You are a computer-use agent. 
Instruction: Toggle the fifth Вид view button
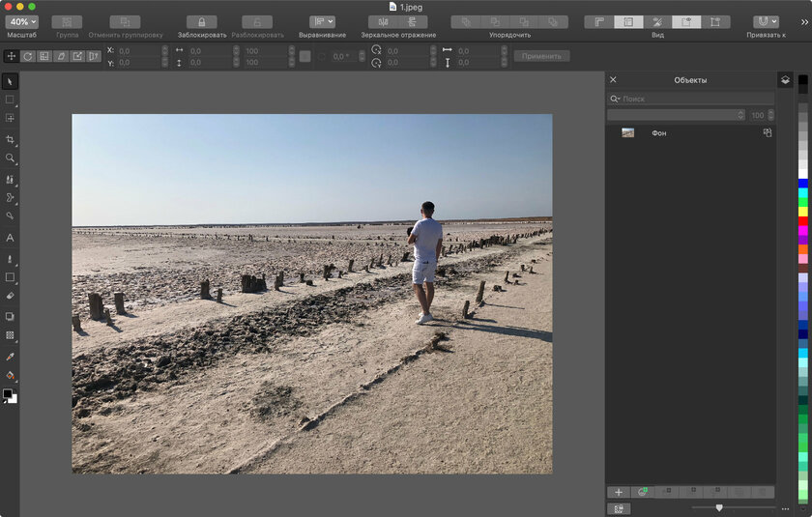point(715,21)
